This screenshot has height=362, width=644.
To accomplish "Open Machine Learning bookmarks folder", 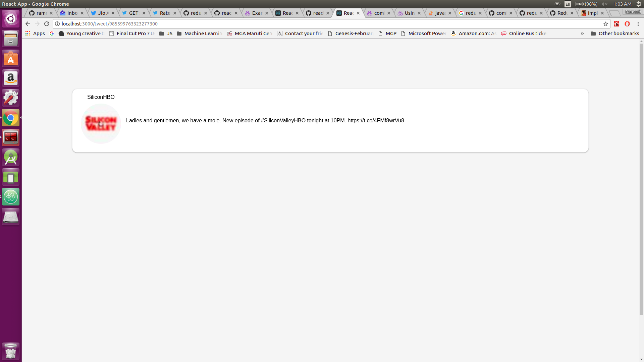I will pos(199,34).
